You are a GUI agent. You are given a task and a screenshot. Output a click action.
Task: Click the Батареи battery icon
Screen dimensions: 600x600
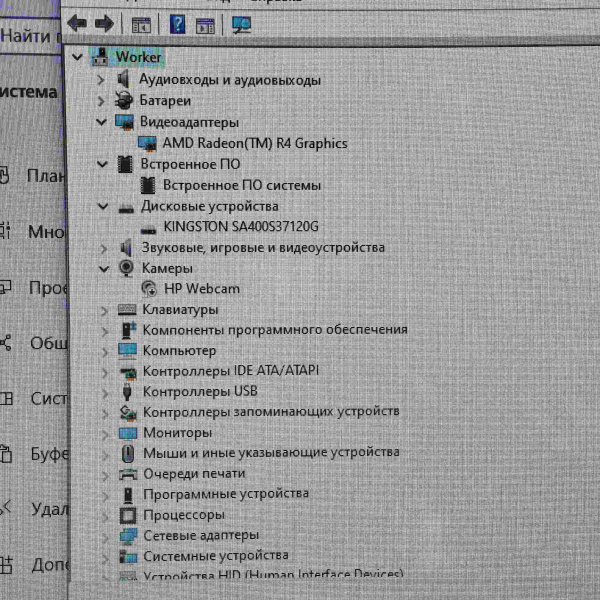[125, 100]
